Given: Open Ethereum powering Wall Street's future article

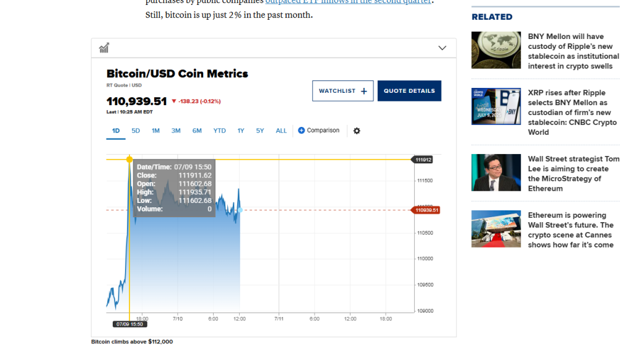Looking at the screenshot, I should 570,230.
